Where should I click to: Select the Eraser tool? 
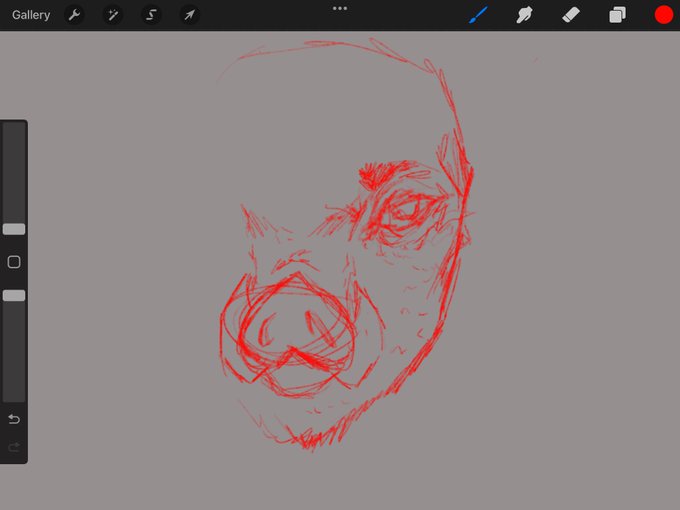click(x=571, y=15)
